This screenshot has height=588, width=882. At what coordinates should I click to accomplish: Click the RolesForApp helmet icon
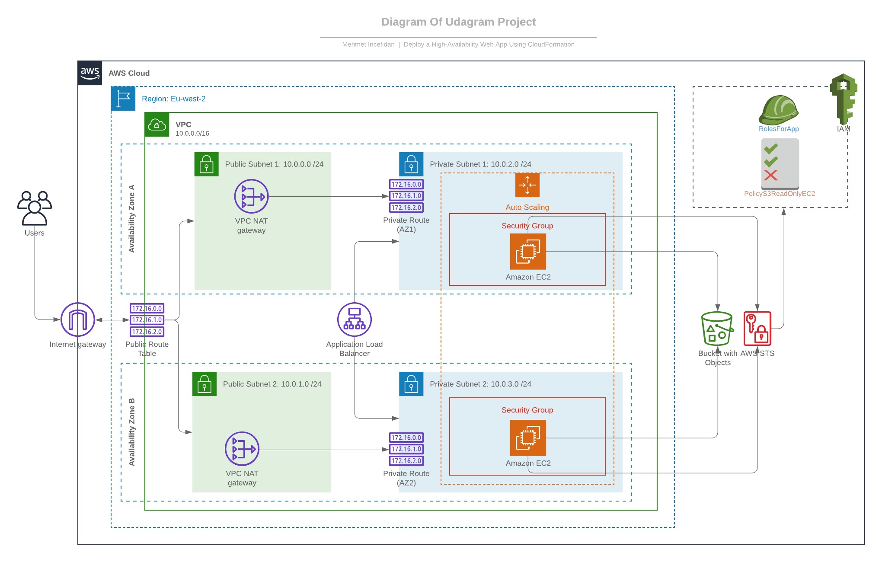(x=778, y=110)
